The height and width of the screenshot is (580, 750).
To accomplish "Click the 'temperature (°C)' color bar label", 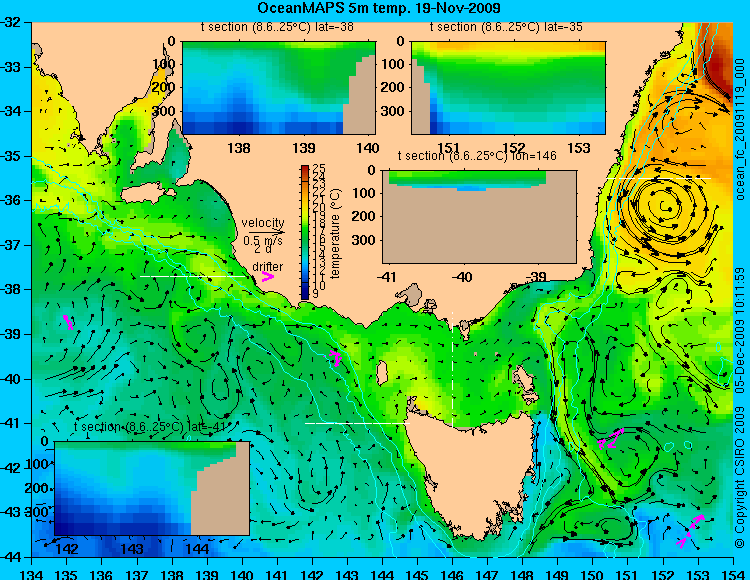I will click(x=335, y=233).
